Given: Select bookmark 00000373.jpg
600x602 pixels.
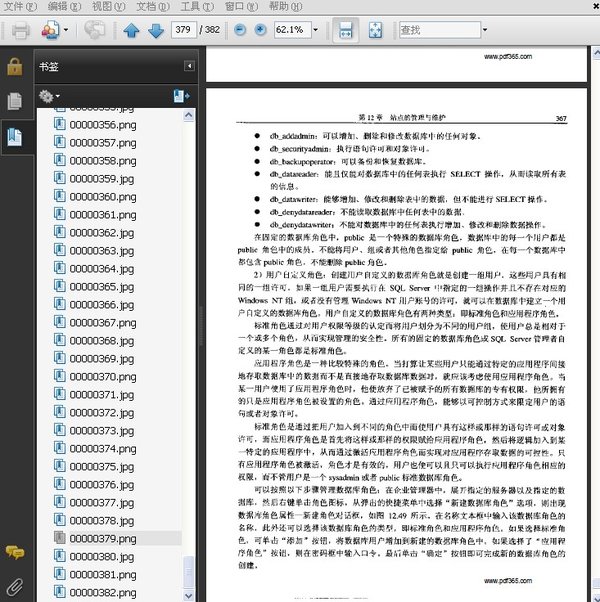Looking at the screenshot, I should (x=102, y=431).
